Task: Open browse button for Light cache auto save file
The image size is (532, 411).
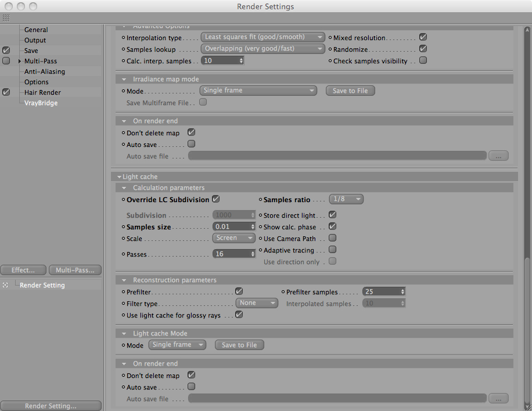Action: pos(498,398)
